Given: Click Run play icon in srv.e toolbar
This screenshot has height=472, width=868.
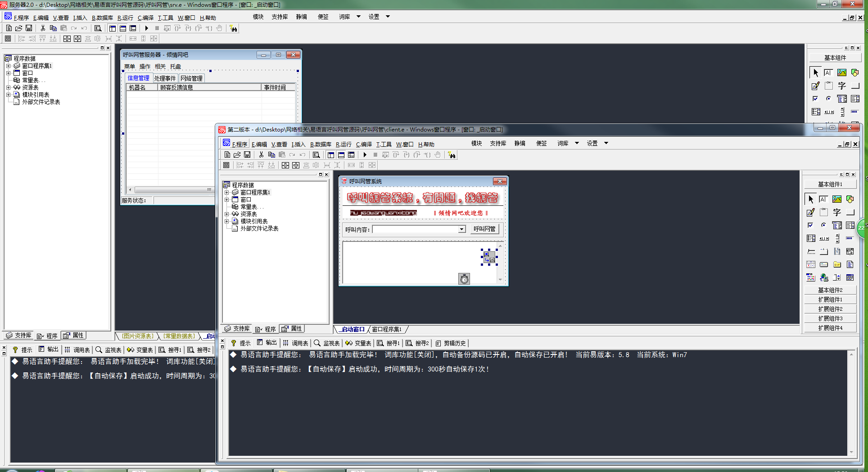Looking at the screenshot, I should click(147, 28).
